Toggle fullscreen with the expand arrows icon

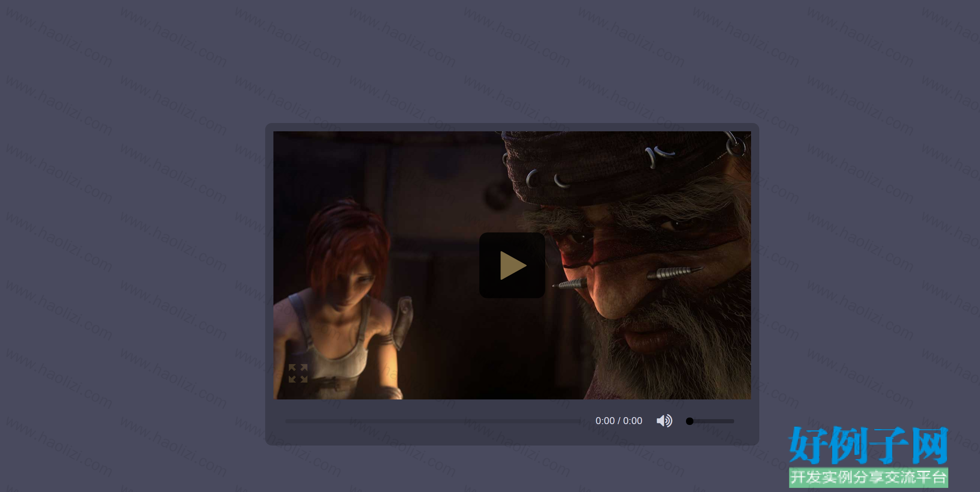[x=298, y=373]
